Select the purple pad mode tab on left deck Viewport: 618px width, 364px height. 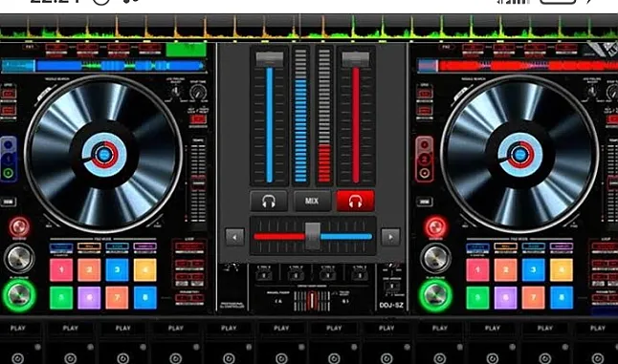(x=145, y=247)
